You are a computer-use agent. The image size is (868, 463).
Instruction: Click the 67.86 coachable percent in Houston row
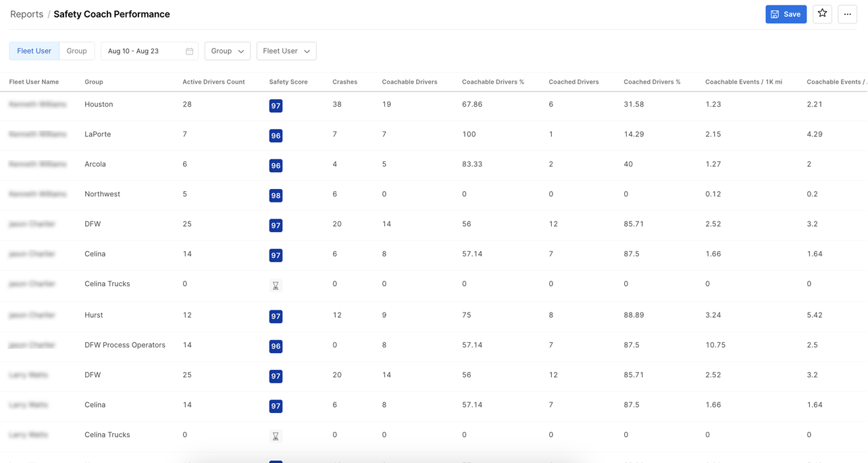472,105
